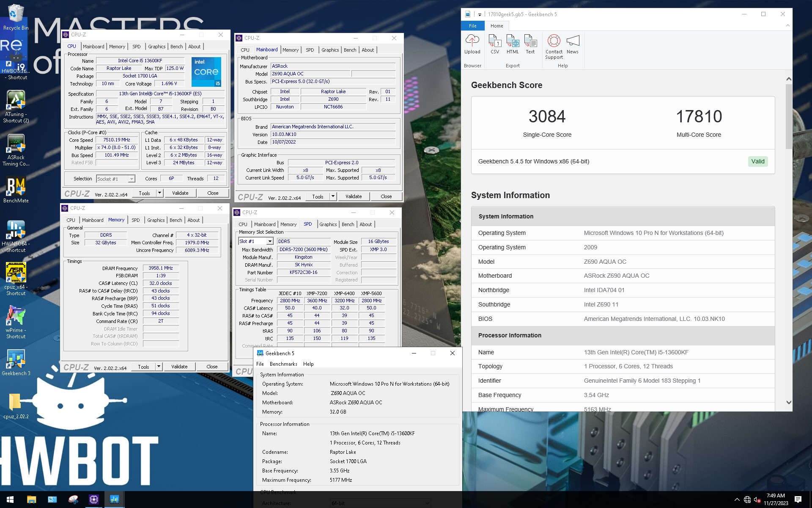Click Close in CPU-Z Memory window
The width and height of the screenshot is (812, 508).
point(212,367)
